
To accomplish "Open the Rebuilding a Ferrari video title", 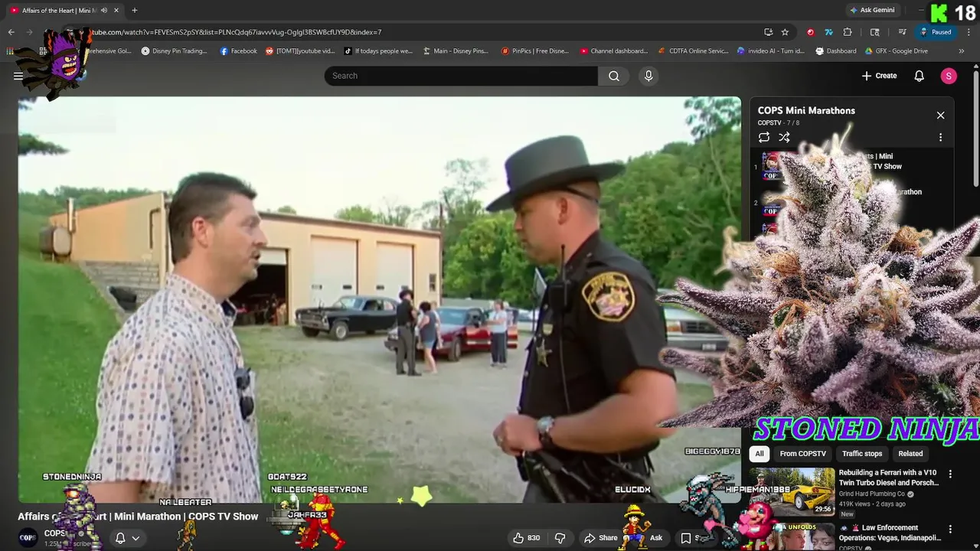I will [888, 478].
